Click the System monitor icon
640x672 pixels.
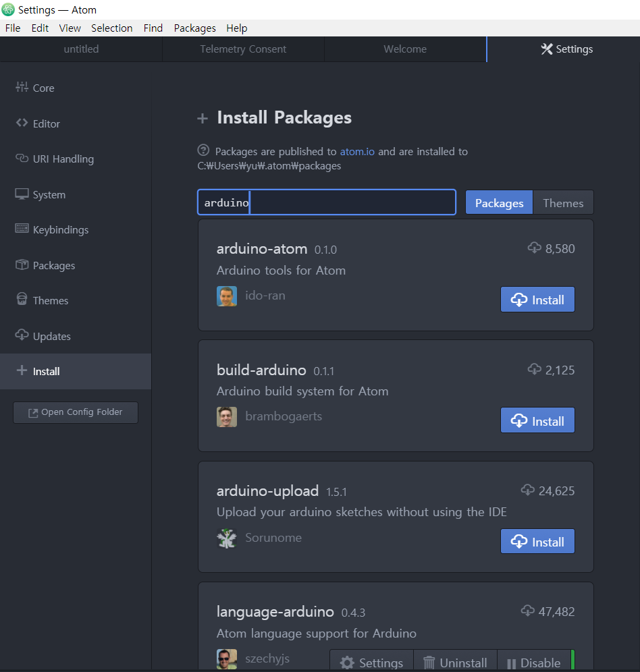(x=22, y=194)
